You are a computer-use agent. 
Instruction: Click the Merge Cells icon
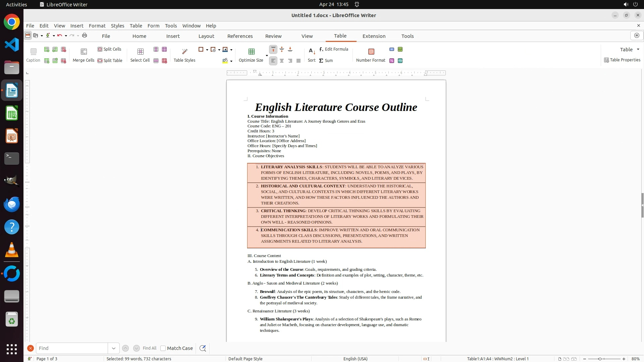click(84, 52)
